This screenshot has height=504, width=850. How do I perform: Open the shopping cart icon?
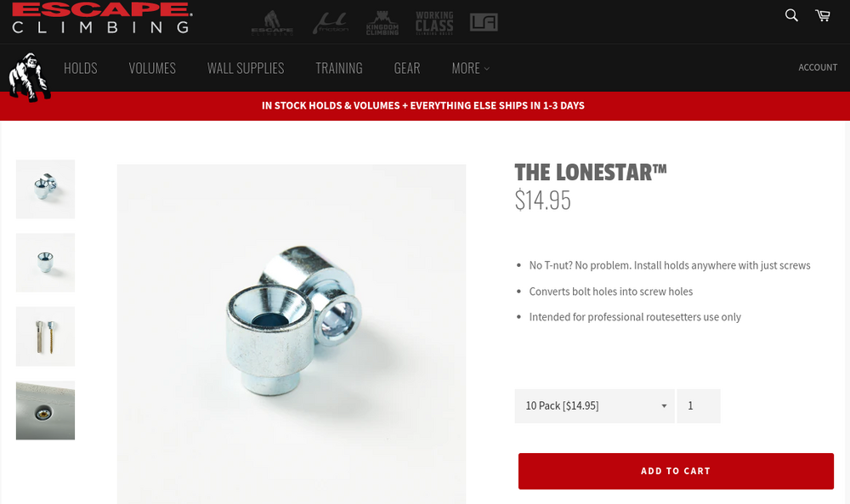coord(823,15)
